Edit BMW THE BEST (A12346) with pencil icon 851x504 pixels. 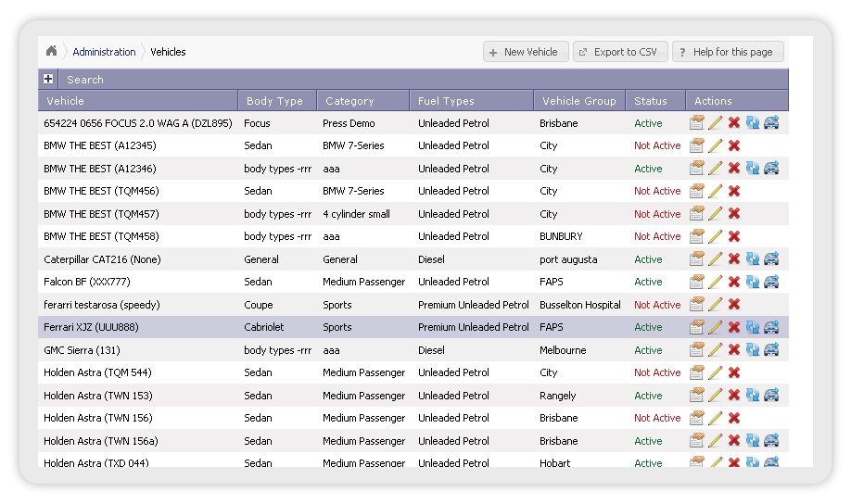point(716,169)
